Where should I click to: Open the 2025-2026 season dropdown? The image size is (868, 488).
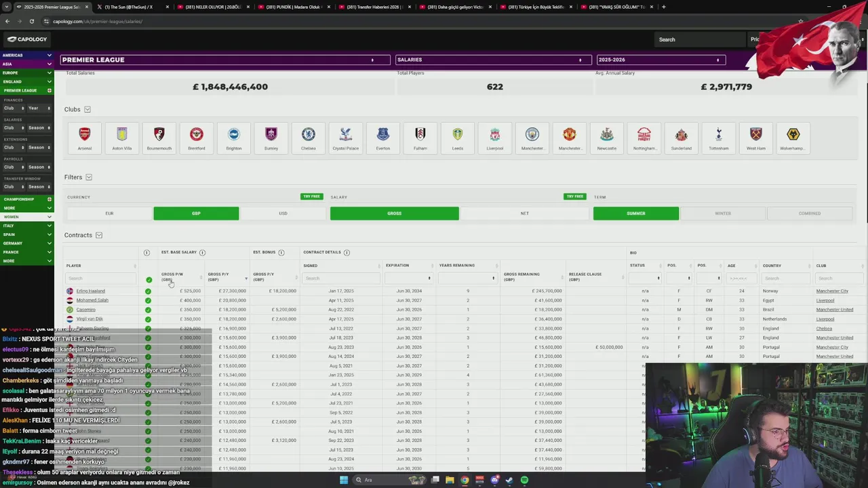660,60
